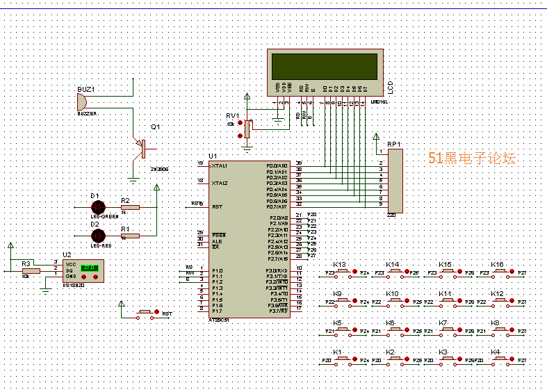Screen dimensions: 547x392
Task: Click the P2.7/A15 pin label
Action: click(278, 259)
